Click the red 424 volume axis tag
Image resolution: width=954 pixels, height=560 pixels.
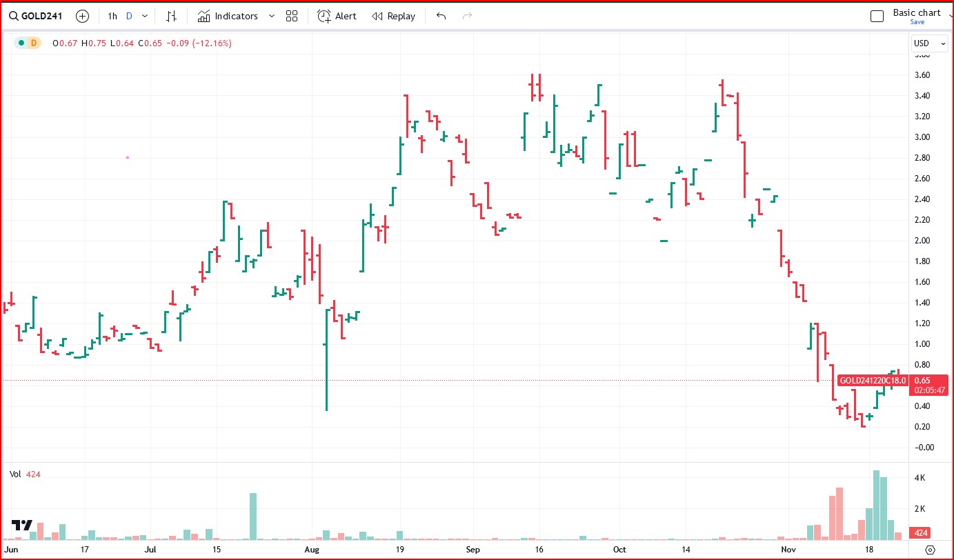[x=922, y=533]
